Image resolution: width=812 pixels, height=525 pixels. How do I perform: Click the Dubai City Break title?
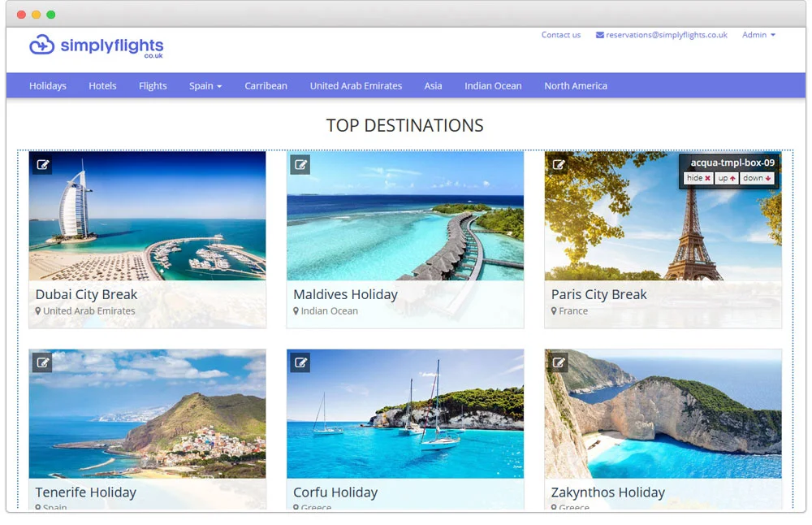pos(86,294)
